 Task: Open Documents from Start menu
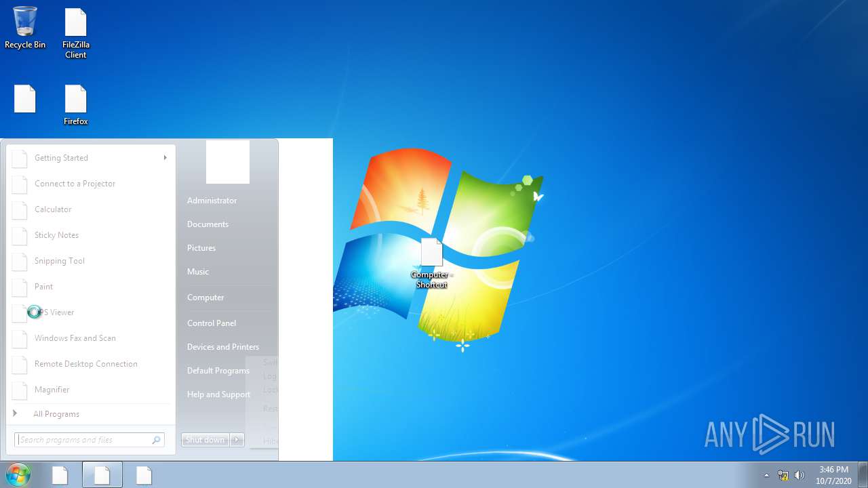click(x=208, y=224)
